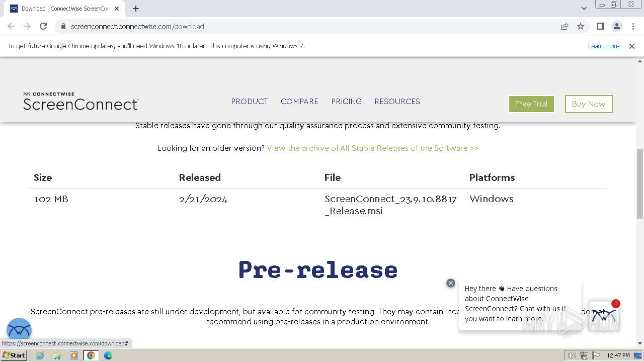Click the Buy Now button
This screenshot has height=362, width=644.
pyautogui.click(x=589, y=104)
